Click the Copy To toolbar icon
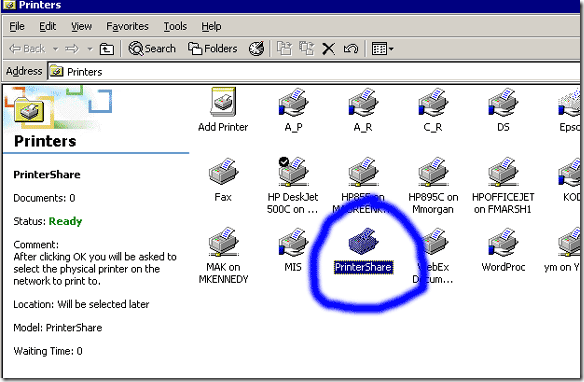 tap(307, 49)
